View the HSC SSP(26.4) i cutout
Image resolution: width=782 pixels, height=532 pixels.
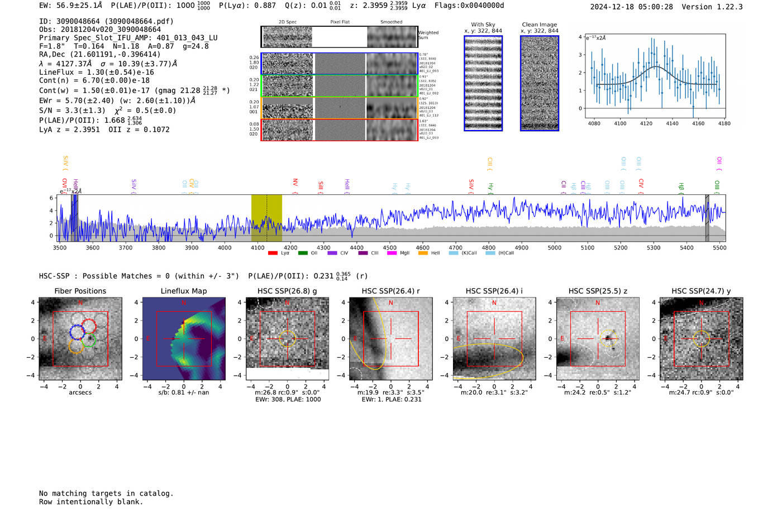click(494, 339)
